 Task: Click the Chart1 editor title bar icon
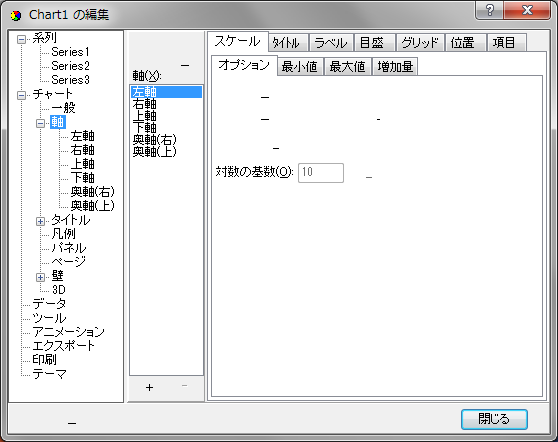pyautogui.click(x=16, y=15)
